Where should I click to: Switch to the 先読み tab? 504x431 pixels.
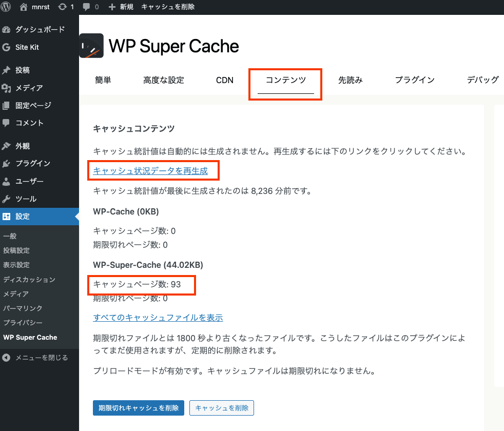coord(351,80)
